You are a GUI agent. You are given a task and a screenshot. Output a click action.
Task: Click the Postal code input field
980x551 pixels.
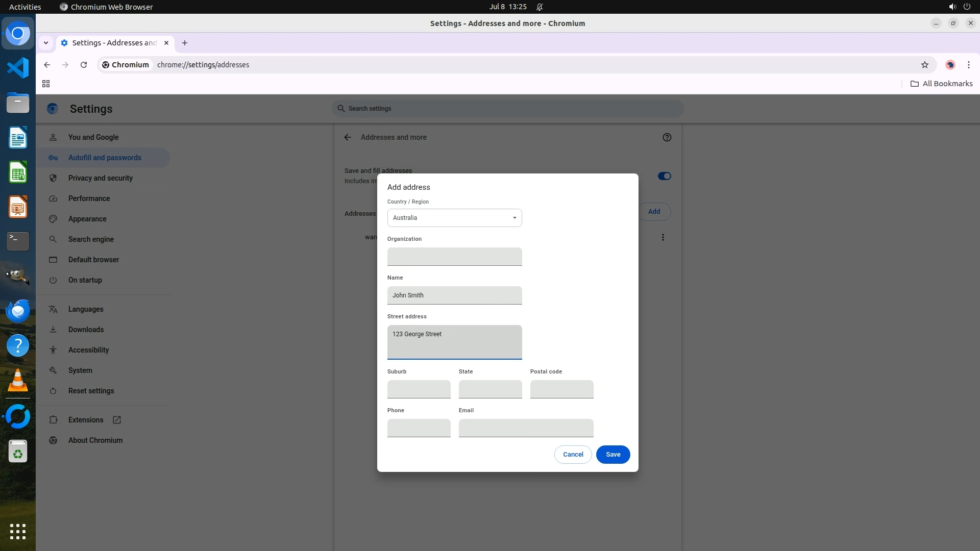click(x=561, y=389)
